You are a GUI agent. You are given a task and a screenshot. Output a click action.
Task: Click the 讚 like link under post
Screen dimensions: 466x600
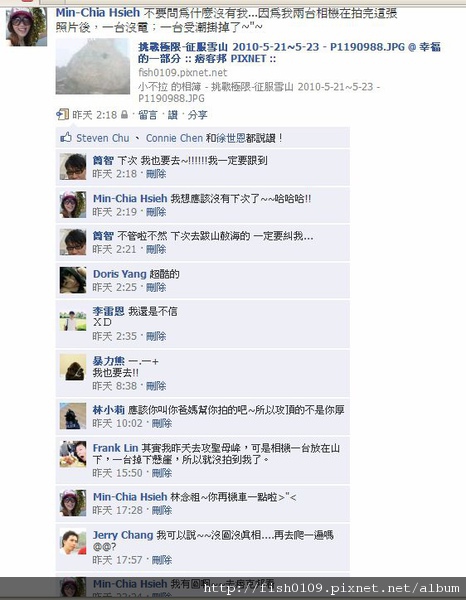(x=173, y=115)
